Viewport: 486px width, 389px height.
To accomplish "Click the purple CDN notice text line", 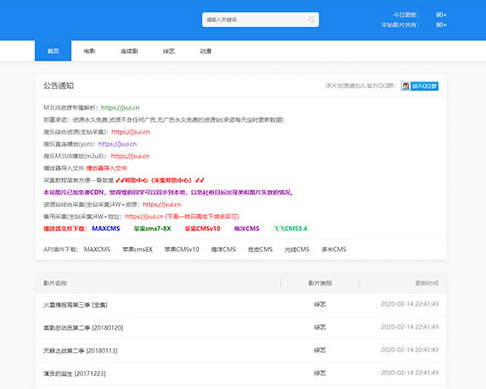I will click(x=168, y=192).
